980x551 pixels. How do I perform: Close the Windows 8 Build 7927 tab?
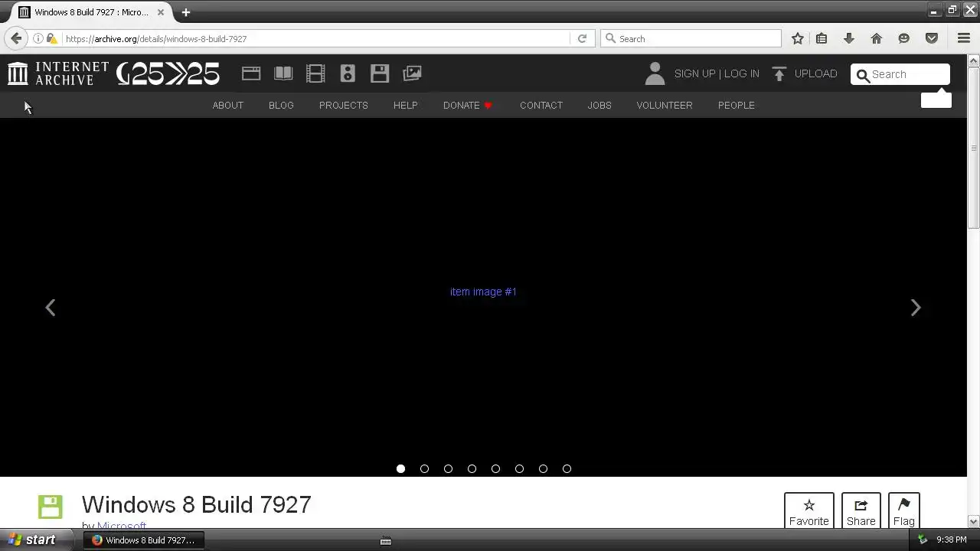(161, 12)
